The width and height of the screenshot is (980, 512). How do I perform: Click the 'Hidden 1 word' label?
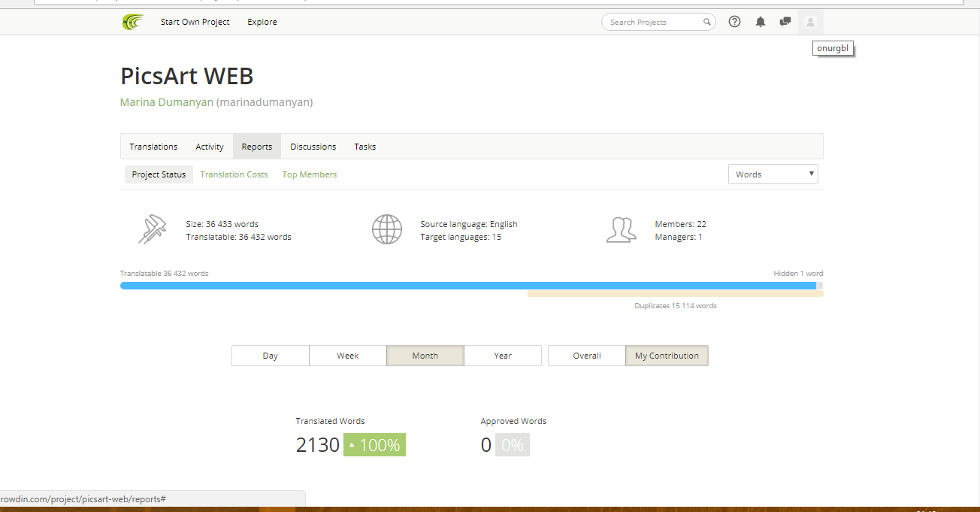(798, 274)
